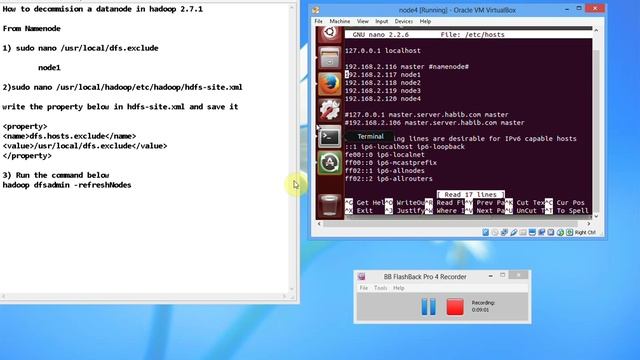
Task: Click the indented 'node1' line in Notepad
Action: (49, 68)
